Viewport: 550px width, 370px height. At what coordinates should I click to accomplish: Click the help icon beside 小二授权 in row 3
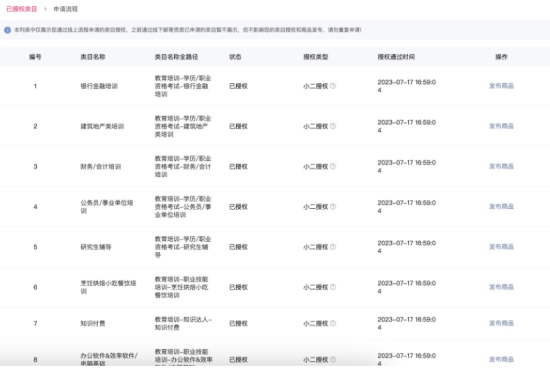point(333,166)
